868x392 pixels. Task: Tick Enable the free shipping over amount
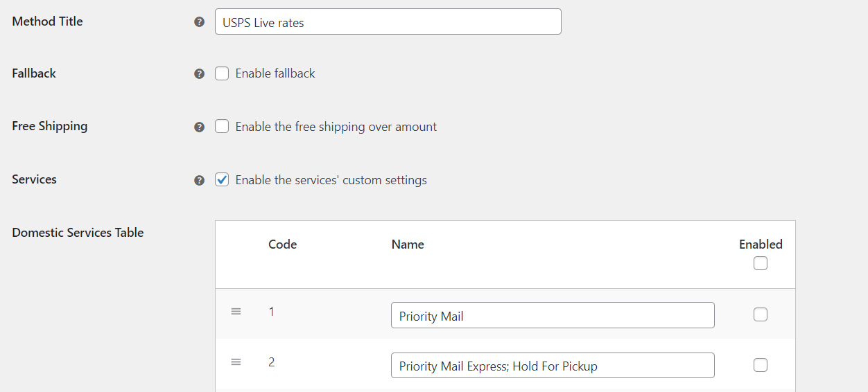[x=222, y=127]
